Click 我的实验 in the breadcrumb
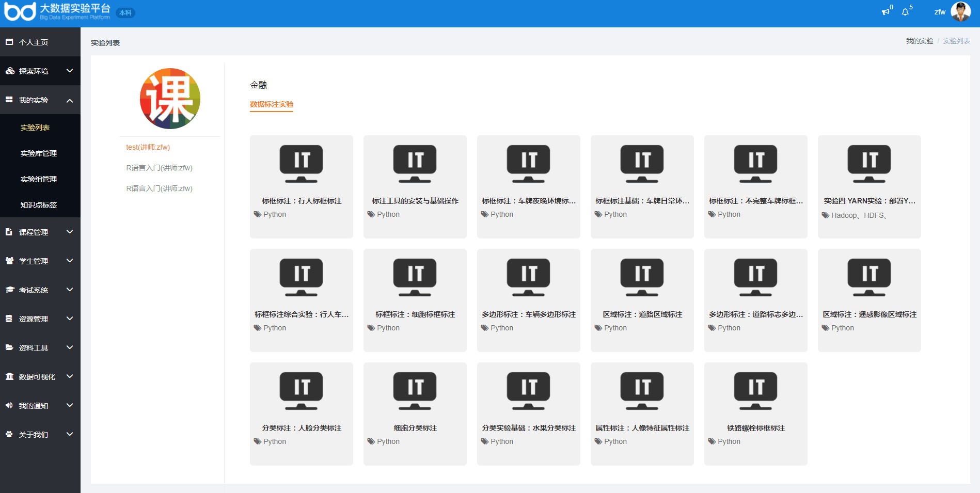This screenshot has height=493, width=980. pos(919,41)
